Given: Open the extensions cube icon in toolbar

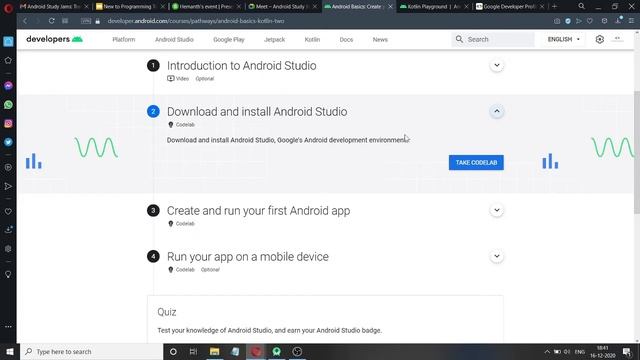Looking at the screenshot, I should click(604, 21).
